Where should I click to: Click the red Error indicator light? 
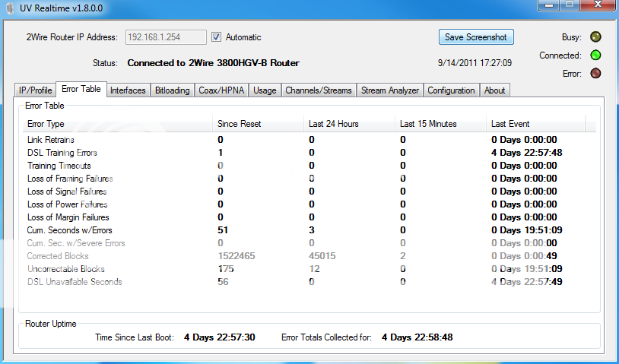(595, 74)
